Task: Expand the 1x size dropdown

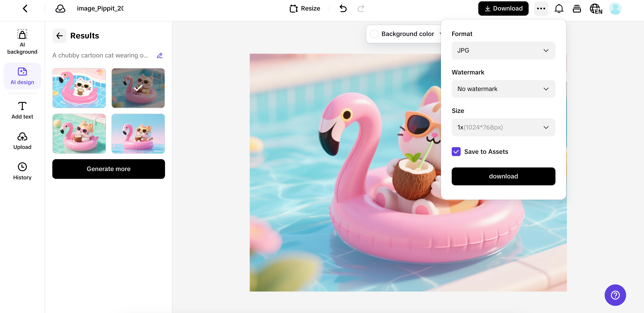Action: 503,127
